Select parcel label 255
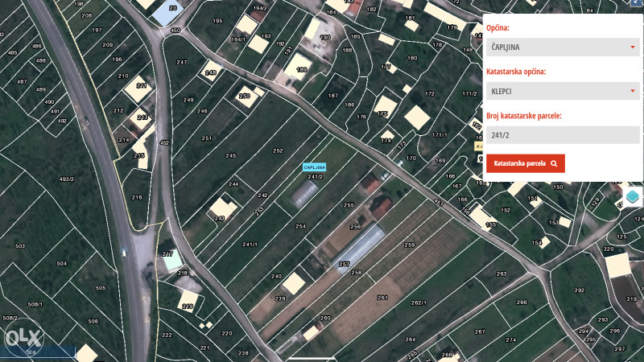Image resolution: width=644 pixels, height=362 pixels. tap(349, 205)
